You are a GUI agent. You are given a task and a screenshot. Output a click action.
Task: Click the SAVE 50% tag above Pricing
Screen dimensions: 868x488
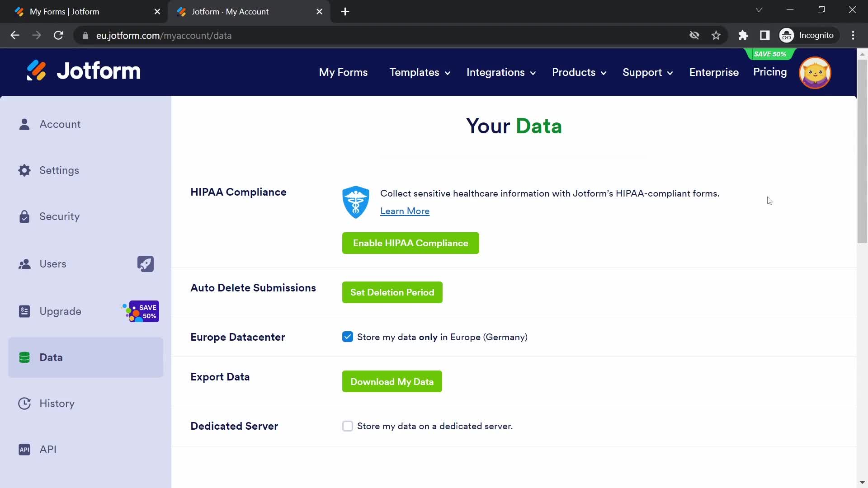coord(770,54)
